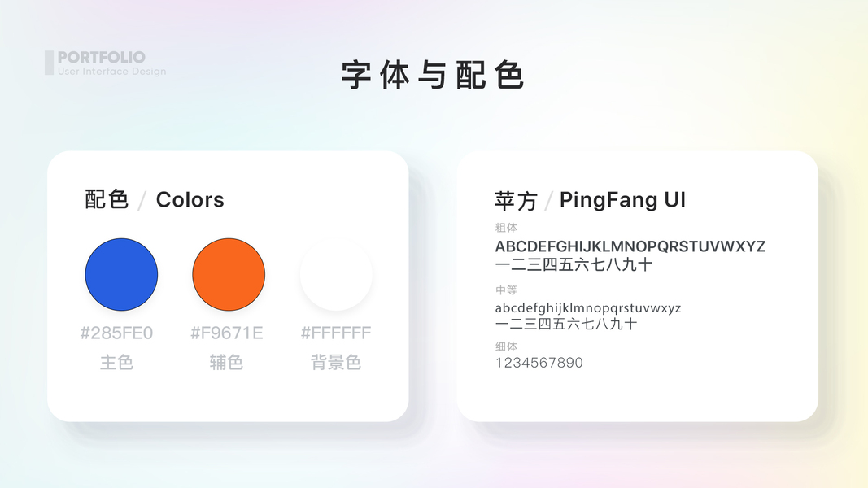Select the #F9671E hex code text

tap(226, 333)
